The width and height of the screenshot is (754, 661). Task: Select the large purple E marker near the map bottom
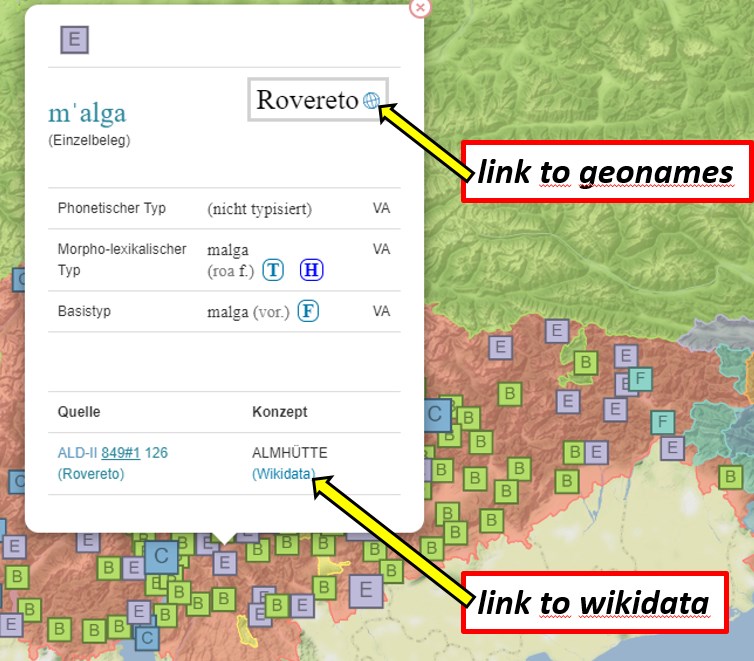365,589
